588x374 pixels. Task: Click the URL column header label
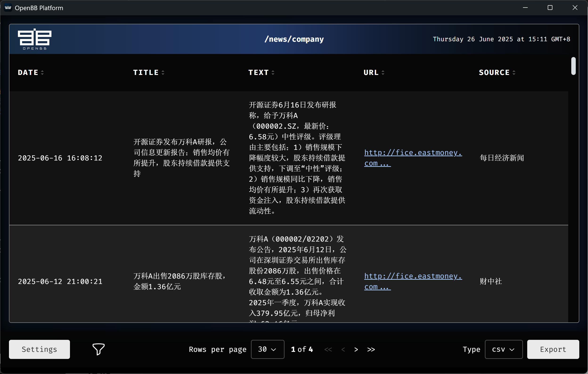(371, 73)
